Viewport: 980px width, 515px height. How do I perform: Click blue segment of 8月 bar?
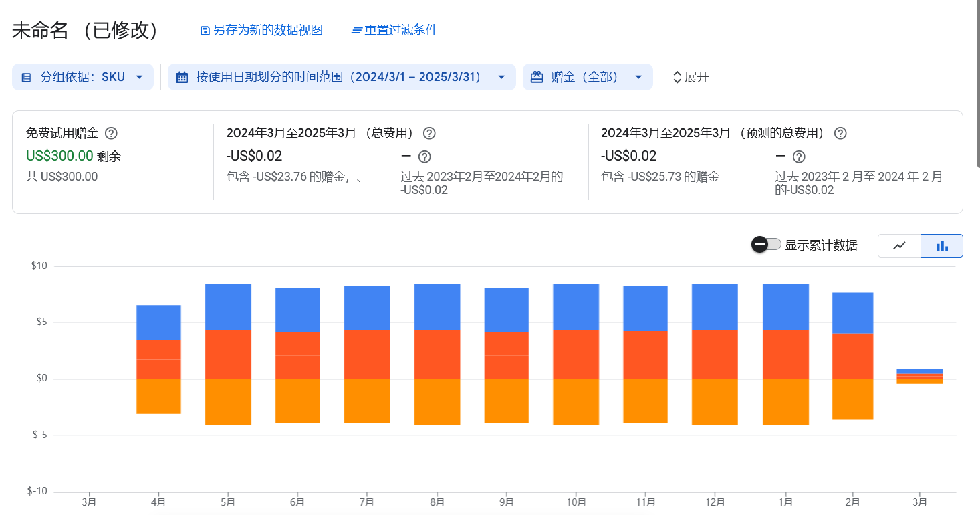click(x=437, y=307)
